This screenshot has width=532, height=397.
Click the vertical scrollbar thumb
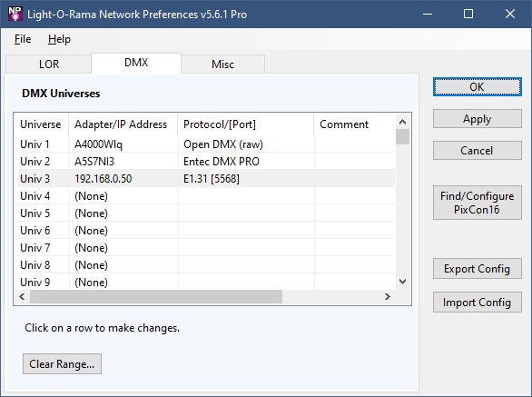403,137
